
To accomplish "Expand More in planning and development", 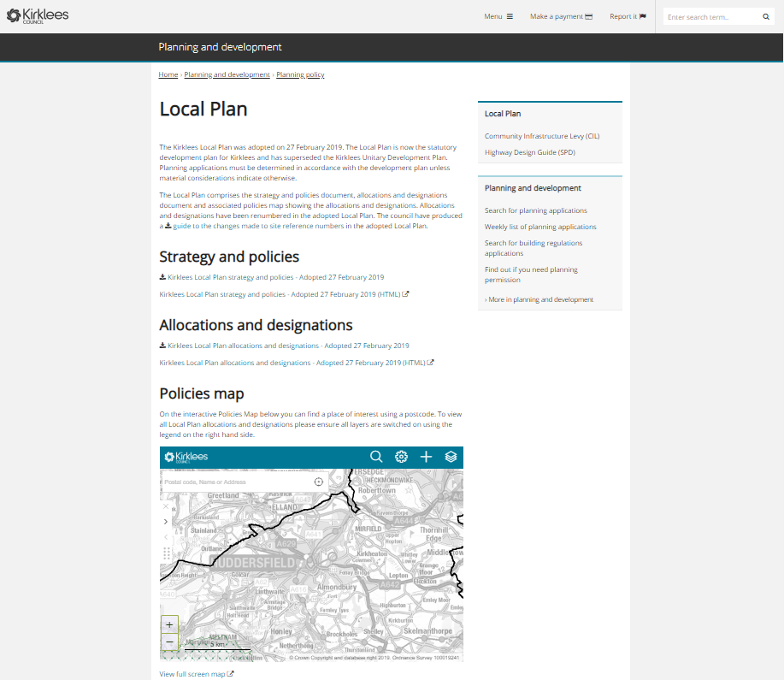I will pyautogui.click(x=539, y=299).
